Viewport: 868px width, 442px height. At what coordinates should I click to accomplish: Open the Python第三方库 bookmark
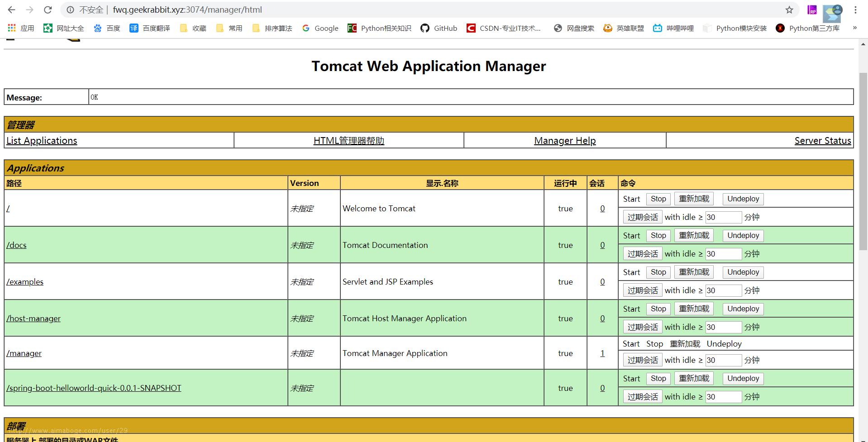(x=808, y=28)
